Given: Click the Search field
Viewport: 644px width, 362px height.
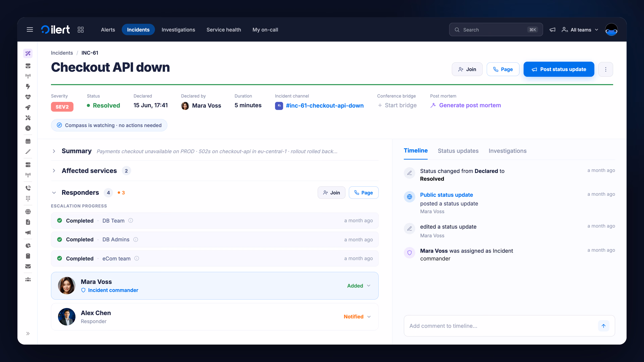Looking at the screenshot, I should (496, 30).
